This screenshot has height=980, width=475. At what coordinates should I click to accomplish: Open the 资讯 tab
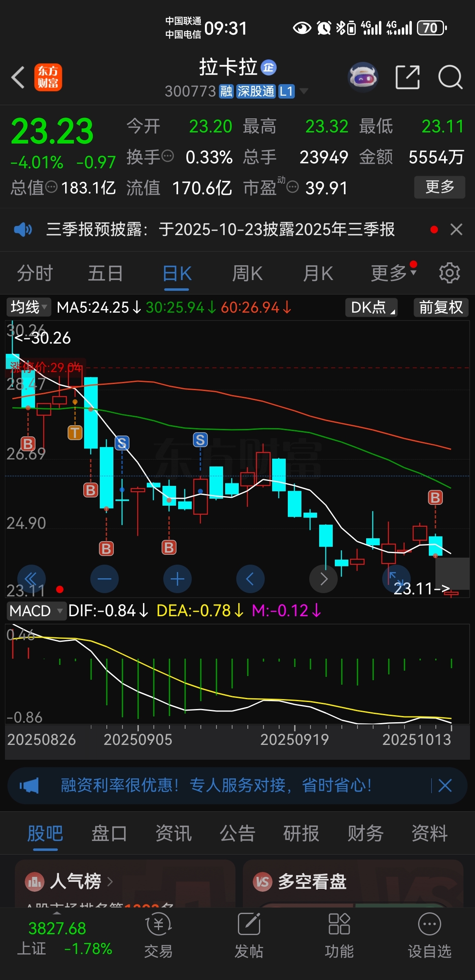tap(174, 833)
